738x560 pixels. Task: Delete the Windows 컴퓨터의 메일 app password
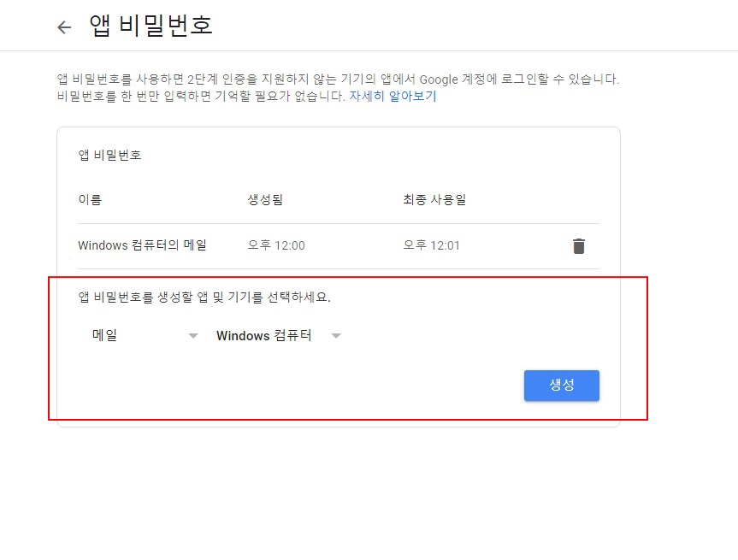coord(578,245)
